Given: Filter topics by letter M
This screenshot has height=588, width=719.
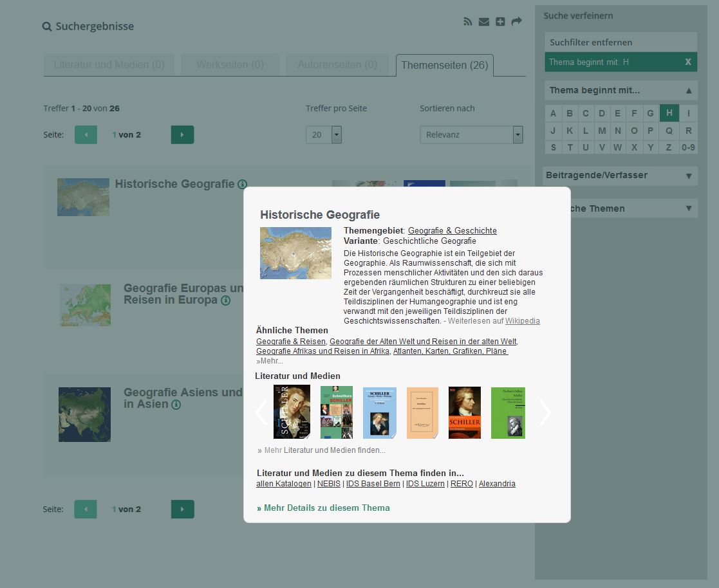Looking at the screenshot, I should click(602, 131).
